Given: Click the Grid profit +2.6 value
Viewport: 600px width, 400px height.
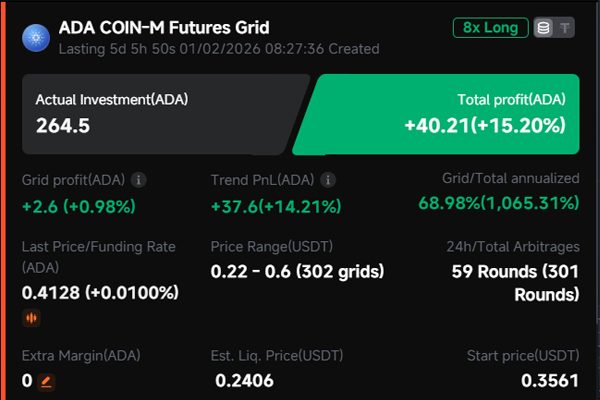Looking at the screenshot, I should pyautogui.click(x=78, y=207).
